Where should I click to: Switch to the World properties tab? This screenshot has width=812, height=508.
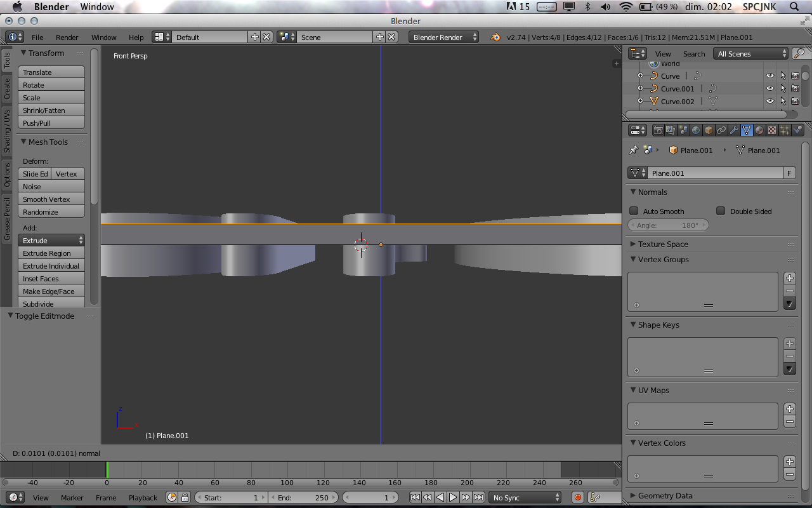[696, 130]
